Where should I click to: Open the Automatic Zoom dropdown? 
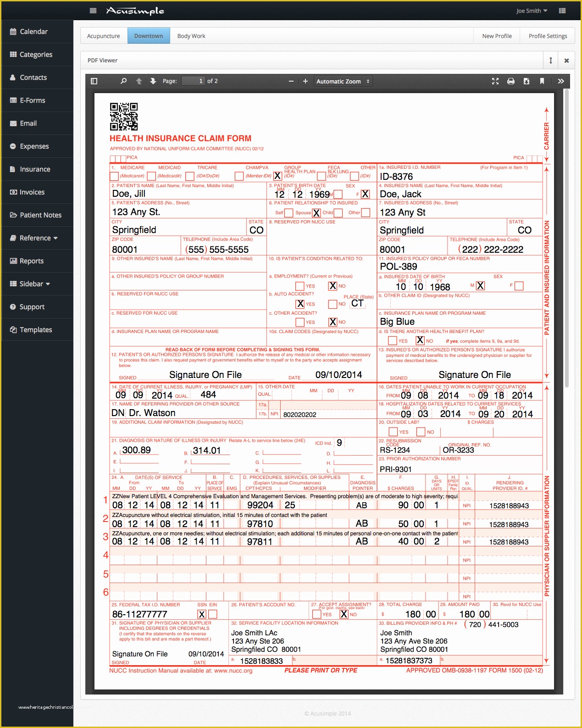tap(343, 81)
